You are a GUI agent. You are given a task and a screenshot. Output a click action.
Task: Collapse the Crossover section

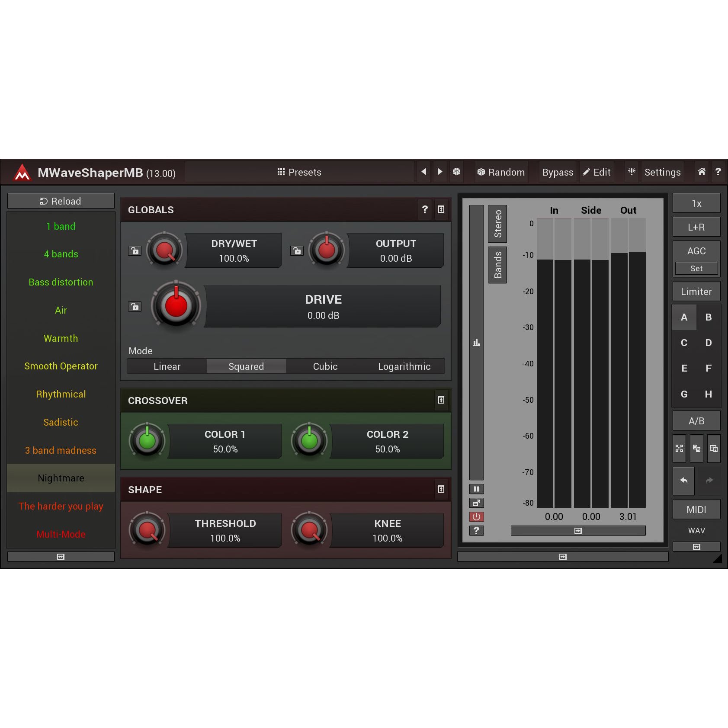tap(441, 400)
